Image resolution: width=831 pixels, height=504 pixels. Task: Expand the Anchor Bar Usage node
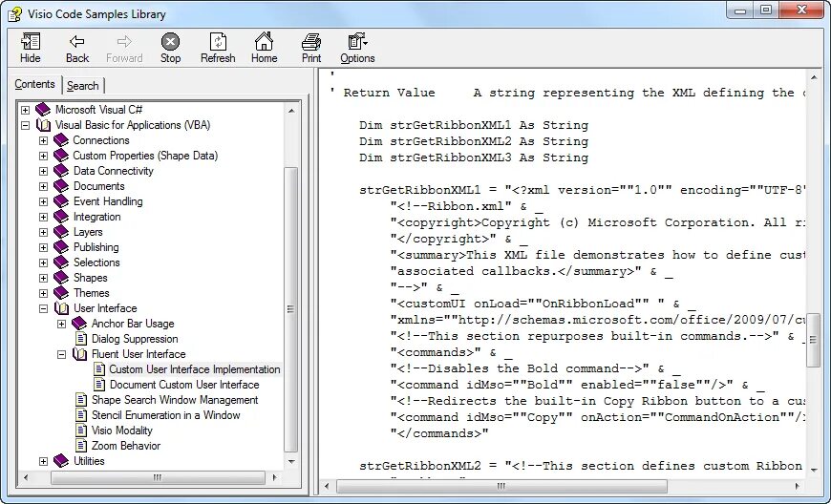coord(61,324)
